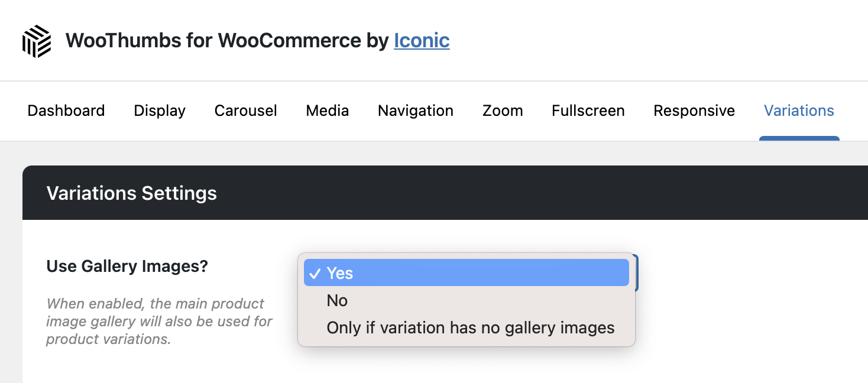The height and width of the screenshot is (383, 868).
Task: Go to the Fullscreen tab
Action: [x=588, y=111]
